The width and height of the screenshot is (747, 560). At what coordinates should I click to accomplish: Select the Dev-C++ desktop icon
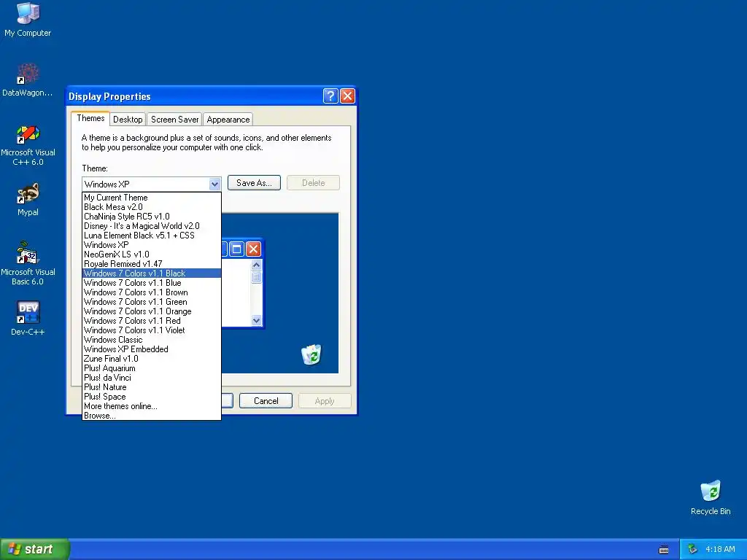click(28, 318)
